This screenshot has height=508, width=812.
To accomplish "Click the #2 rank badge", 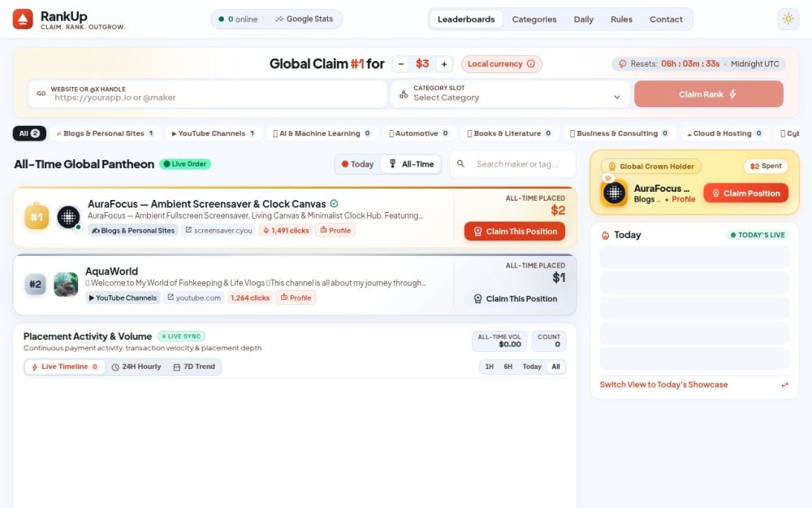I will [35, 284].
